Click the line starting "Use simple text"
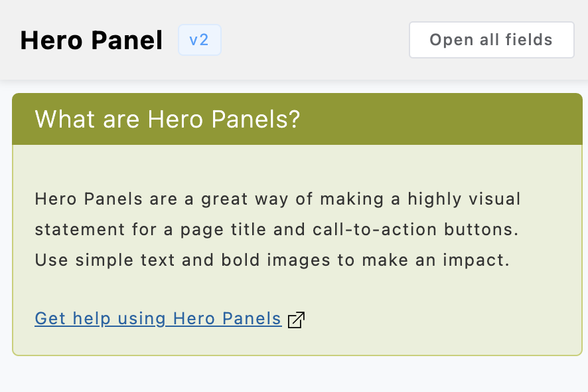The image size is (588, 392). tap(272, 260)
